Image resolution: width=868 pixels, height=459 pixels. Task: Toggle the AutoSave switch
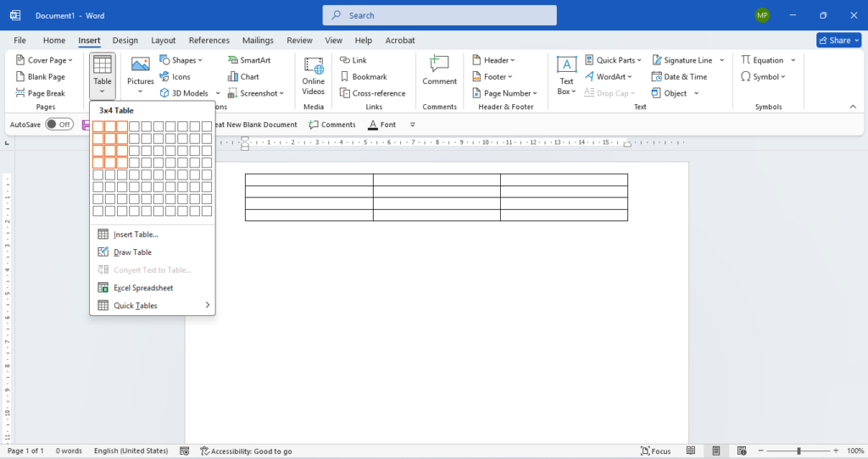59,124
